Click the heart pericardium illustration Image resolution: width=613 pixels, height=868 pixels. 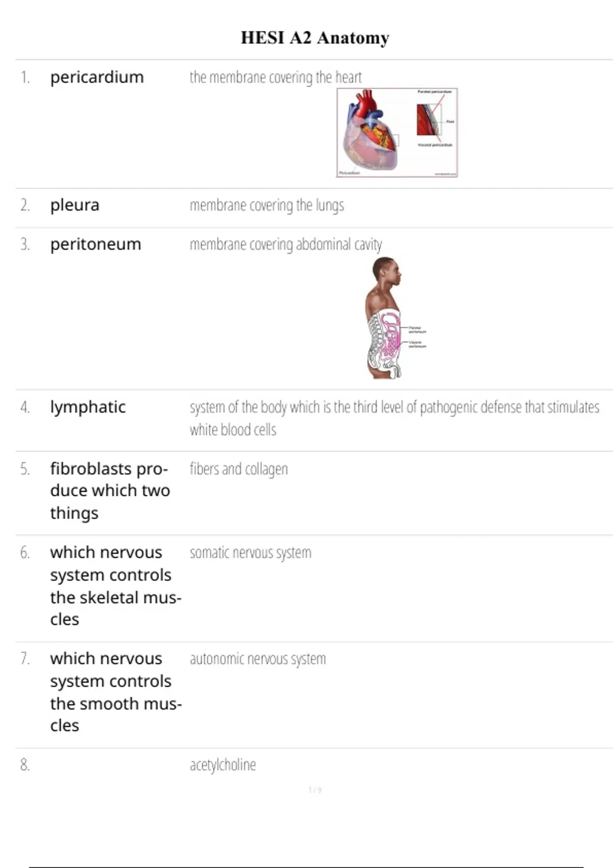click(x=397, y=133)
